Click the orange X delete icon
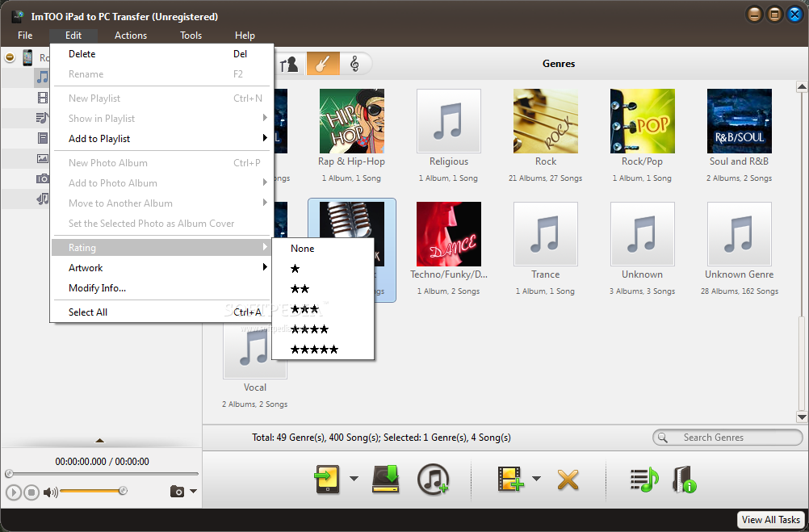809x532 pixels. [568, 480]
